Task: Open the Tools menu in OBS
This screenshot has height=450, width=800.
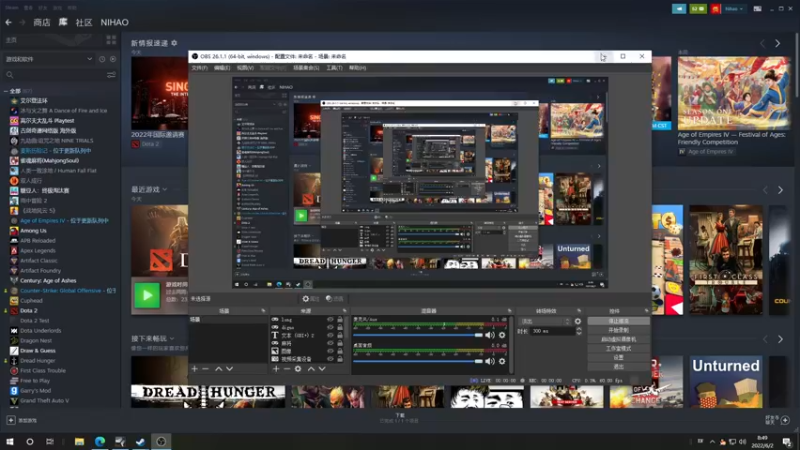Action: pos(334,68)
